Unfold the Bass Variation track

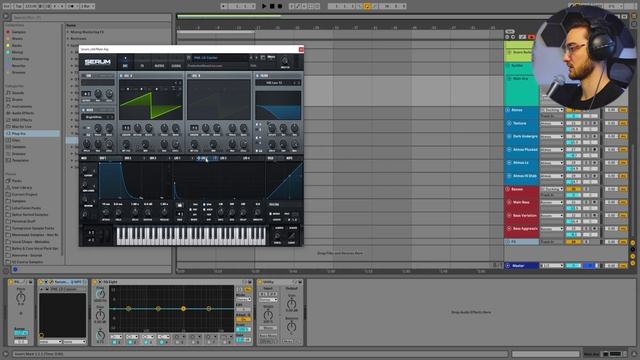509,216
